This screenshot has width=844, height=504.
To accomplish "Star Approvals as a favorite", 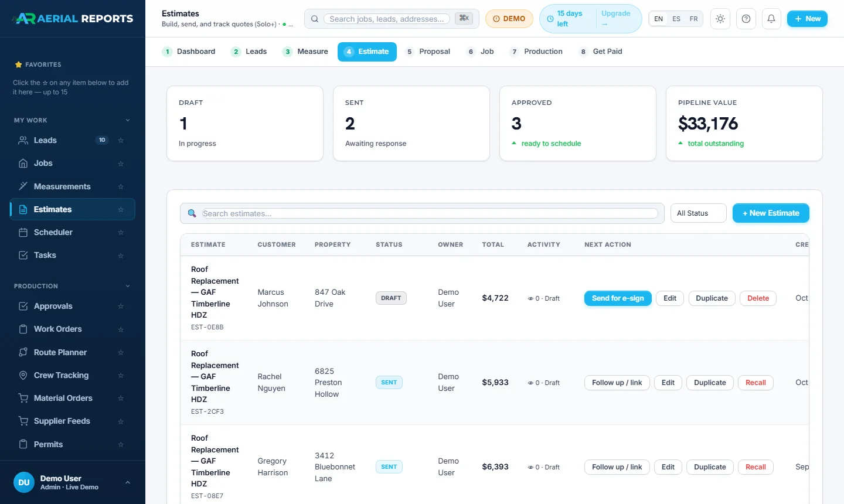I will (121, 306).
